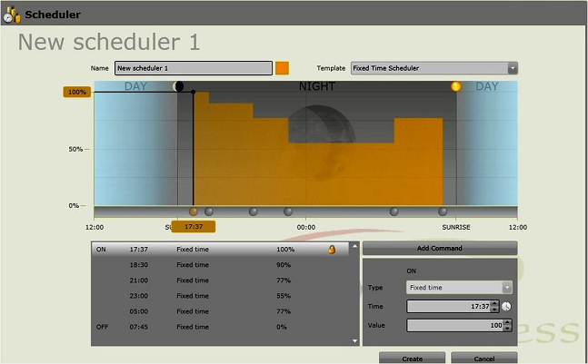Image resolution: width=588 pixels, height=364 pixels.
Task: Select the timeline marker before sunrise
Action: pyautogui.click(x=443, y=212)
